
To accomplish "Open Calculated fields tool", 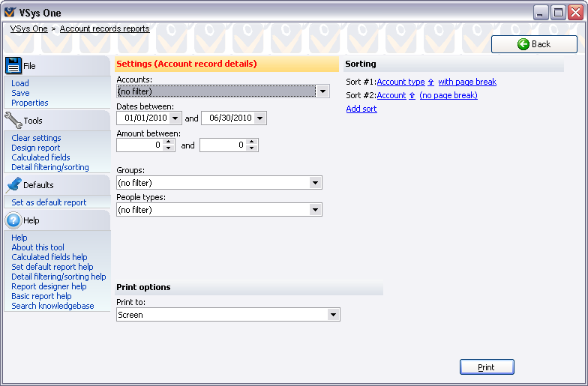I will tap(40, 157).
